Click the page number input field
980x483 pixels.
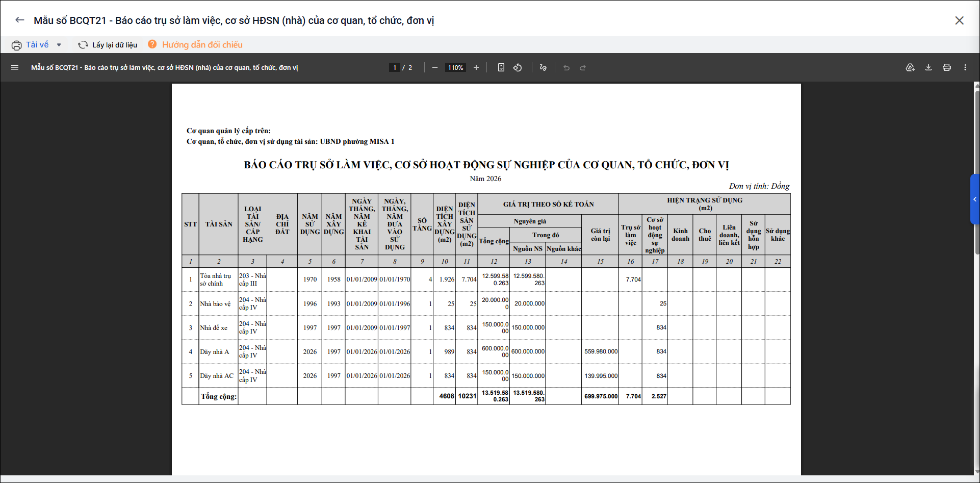click(394, 67)
